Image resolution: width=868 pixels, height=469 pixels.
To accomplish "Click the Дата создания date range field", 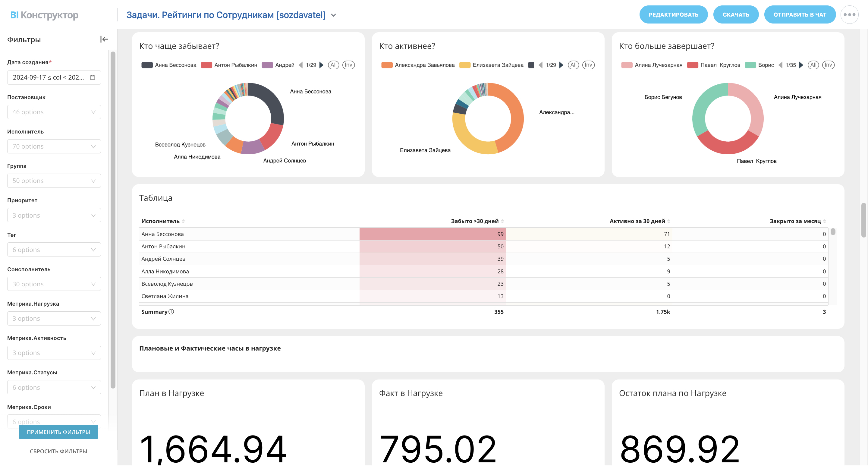I will pyautogui.click(x=49, y=77).
